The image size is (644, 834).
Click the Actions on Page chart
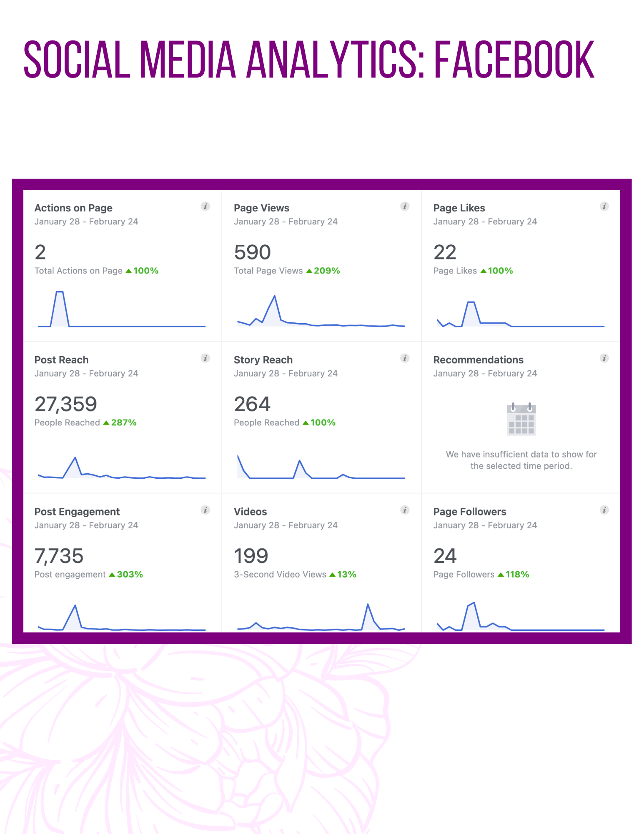(x=122, y=309)
